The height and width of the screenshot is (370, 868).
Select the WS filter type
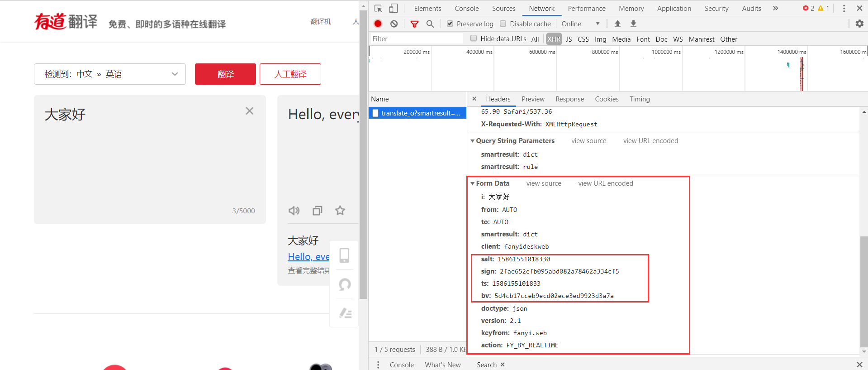tap(678, 39)
